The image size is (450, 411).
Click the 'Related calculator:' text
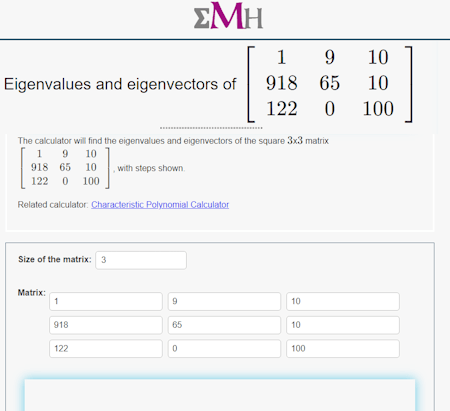[53, 205]
